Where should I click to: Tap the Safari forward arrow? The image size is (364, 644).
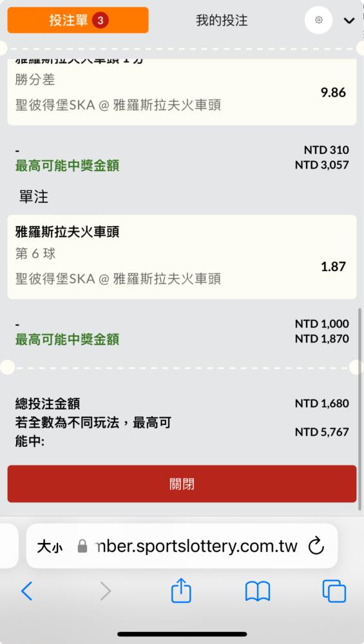coord(106,591)
